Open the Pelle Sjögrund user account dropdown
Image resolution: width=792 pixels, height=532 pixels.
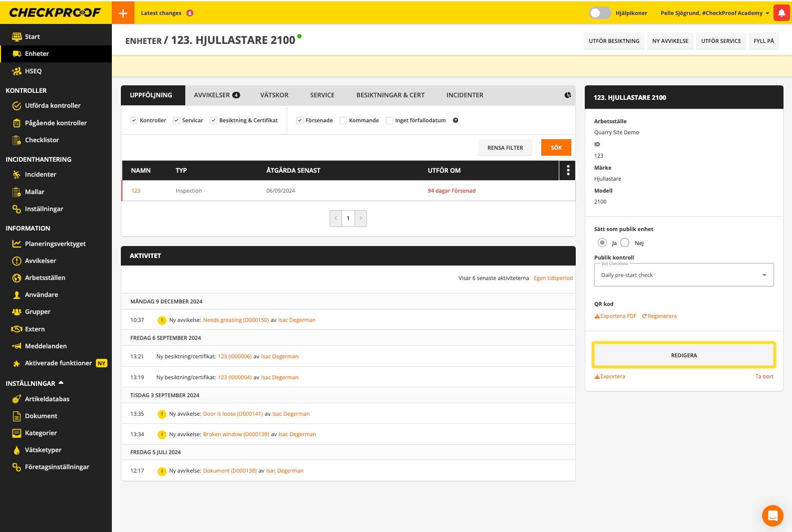coord(715,13)
